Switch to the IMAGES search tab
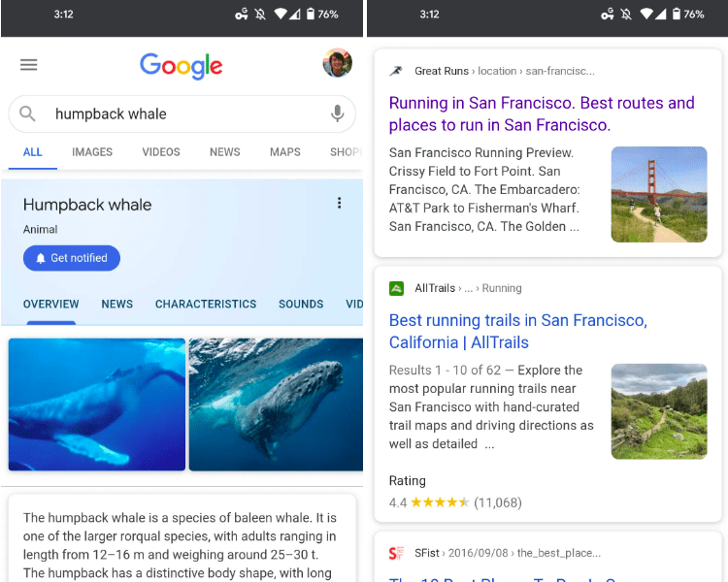This screenshot has height=582, width=728. click(92, 152)
